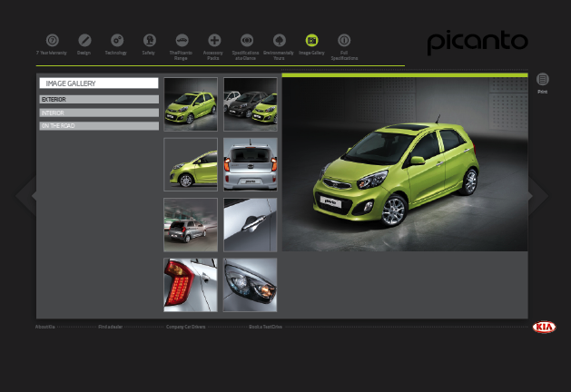
Task: Go to previous page with left arrow
Action: [x=26, y=195]
